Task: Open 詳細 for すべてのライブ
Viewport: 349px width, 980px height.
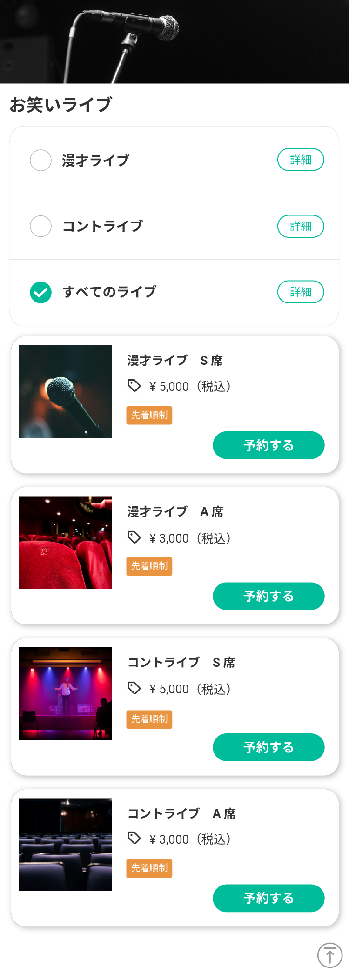Action: [x=301, y=292]
